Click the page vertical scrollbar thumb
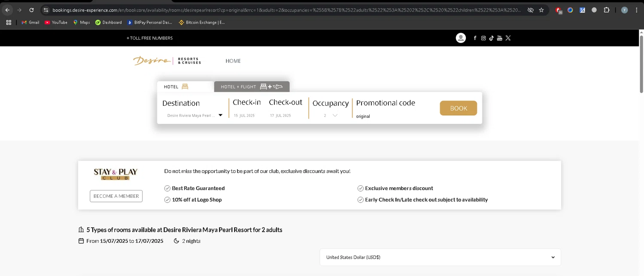The image size is (644, 276). (641, 64)
